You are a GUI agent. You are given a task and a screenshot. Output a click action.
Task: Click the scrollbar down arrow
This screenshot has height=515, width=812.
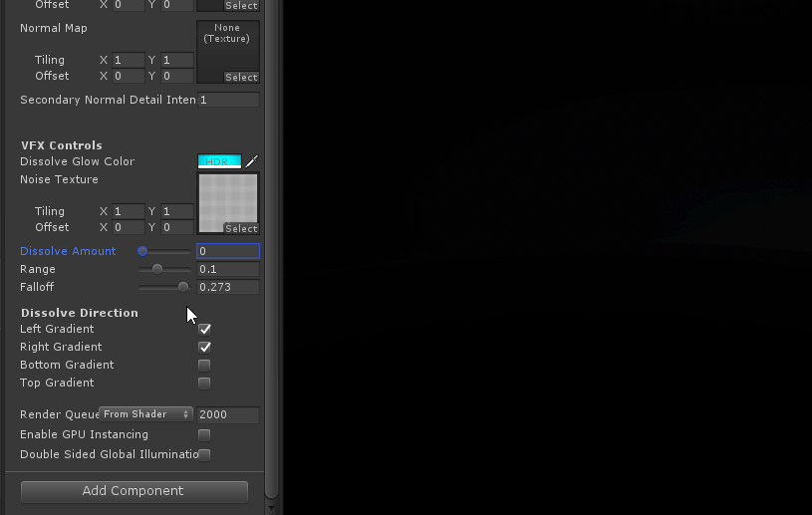271,509
